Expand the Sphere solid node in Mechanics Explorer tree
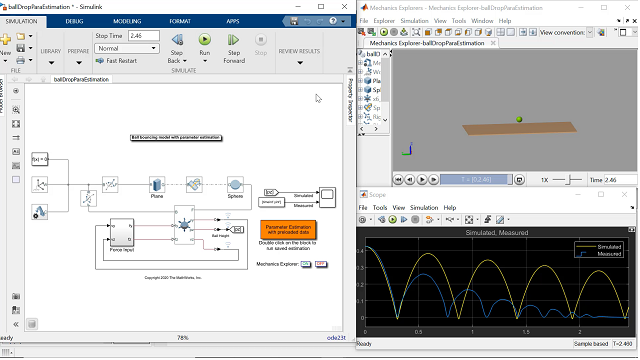Screen dimensions: 640x360 [360, 89]
